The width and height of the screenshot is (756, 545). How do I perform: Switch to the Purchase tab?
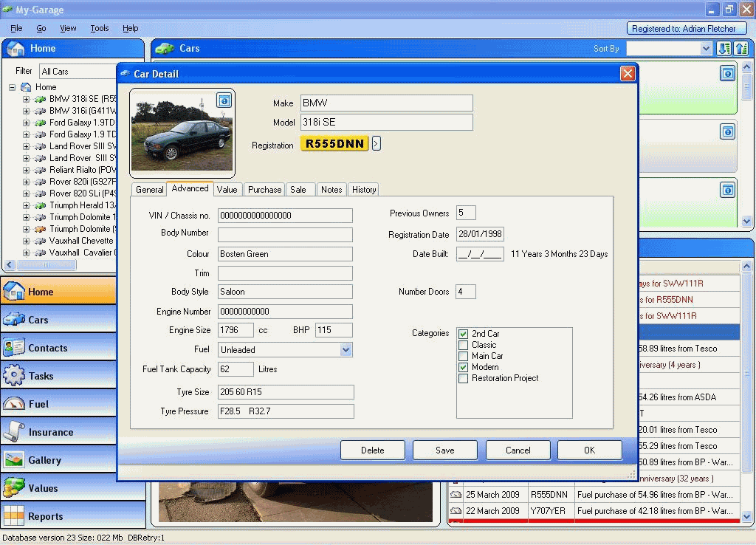pyautogui.click(x=265, y=190)
